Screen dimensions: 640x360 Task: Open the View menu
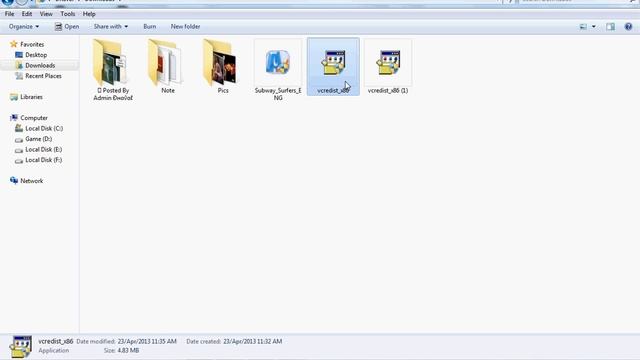pos(46,14)
